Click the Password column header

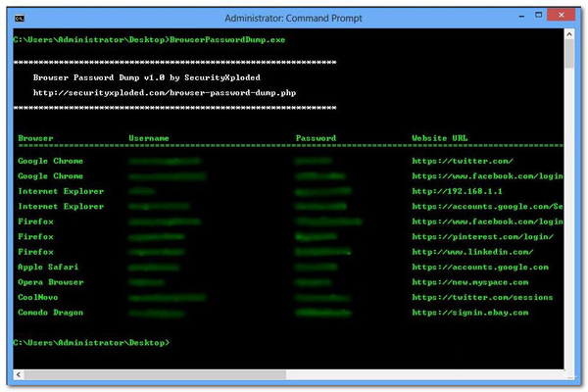click(x=316, y=138)
